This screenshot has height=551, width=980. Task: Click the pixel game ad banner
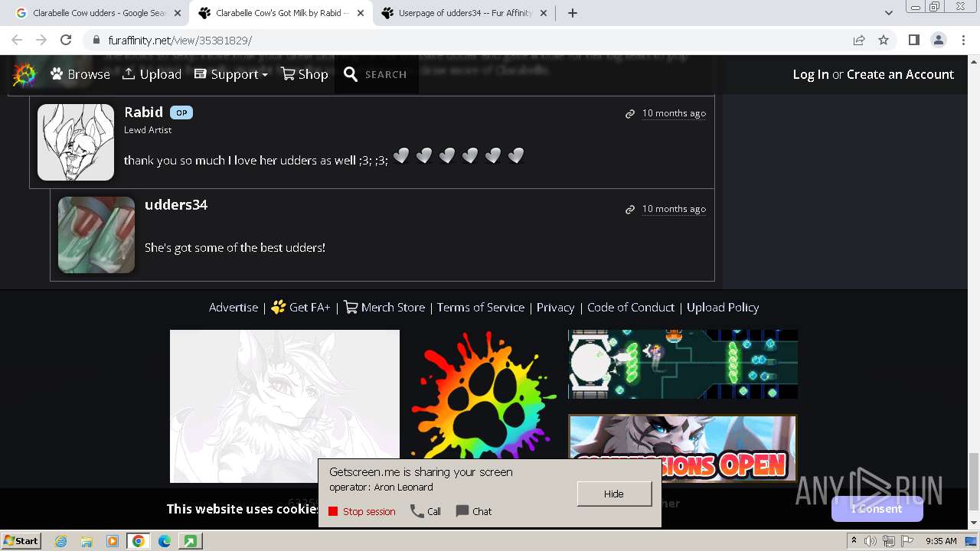tap(683, 364)
